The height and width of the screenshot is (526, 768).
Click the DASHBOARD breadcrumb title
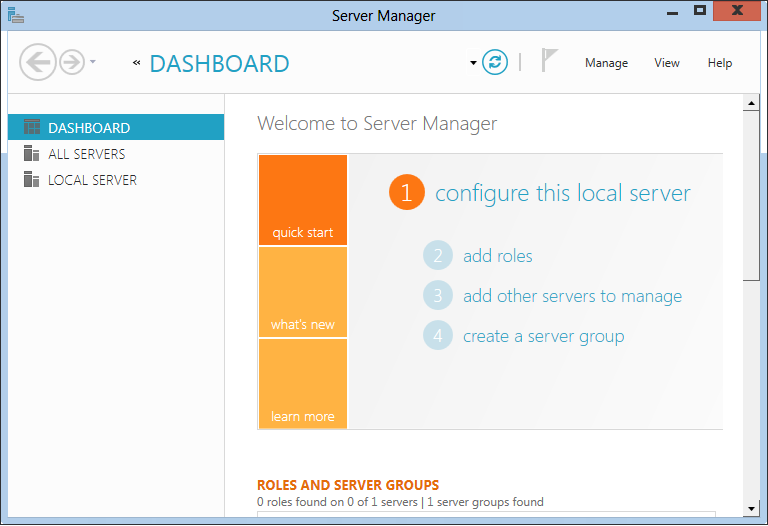[x=219, y=64]
